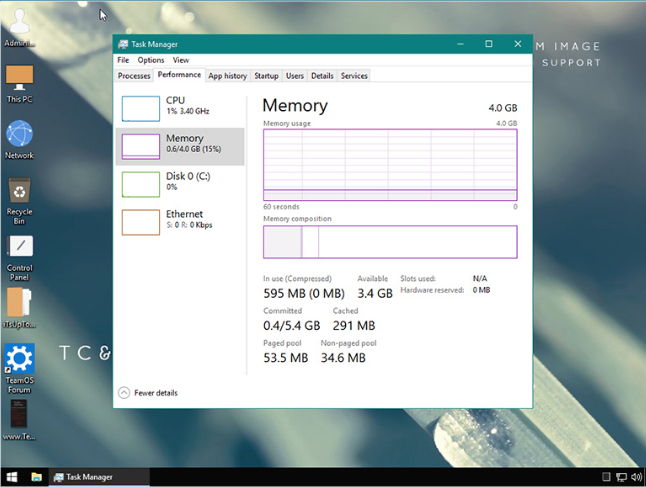The image size is (646, 487).
Task: Open the Control Panel desktop icon
Action: tap(19, 258)
